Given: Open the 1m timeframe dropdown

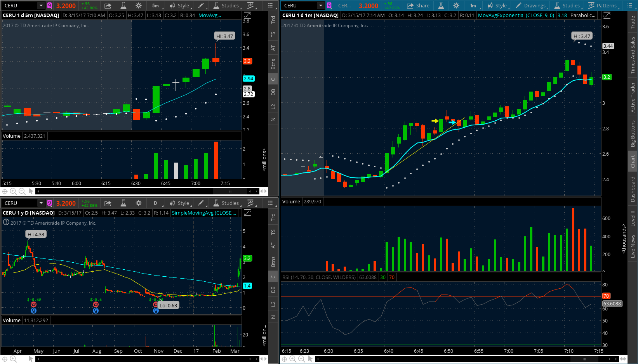Looking at the screenshot, I should 474,5.
